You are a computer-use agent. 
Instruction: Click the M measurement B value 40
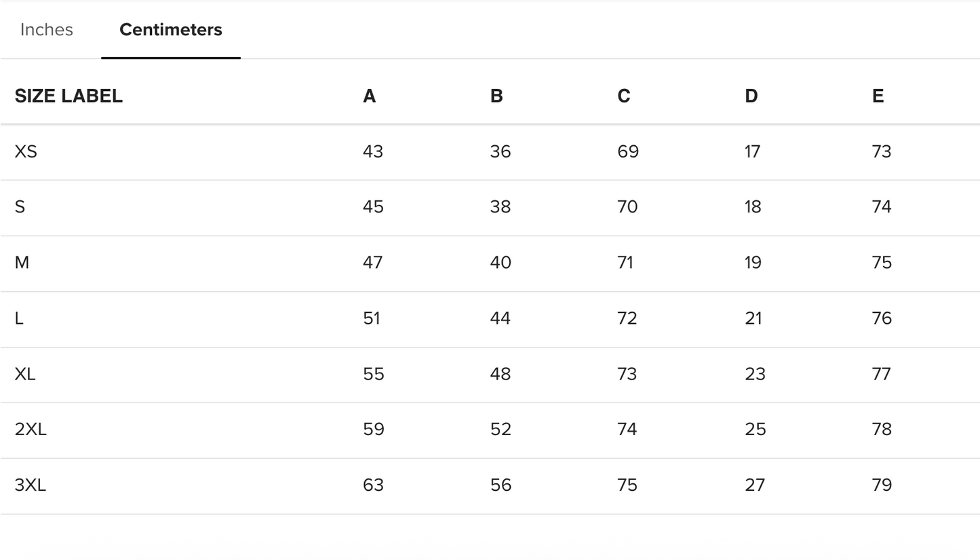click(x=501, y=263)
